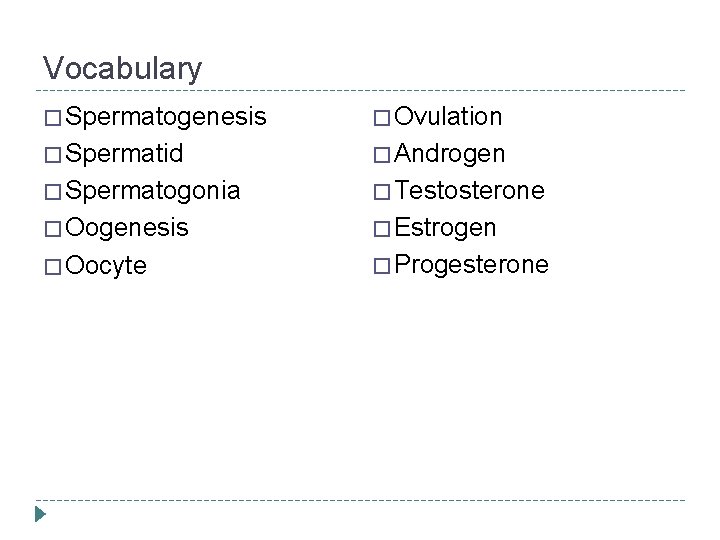Click the square bullet before Testosterone

pos(382,191)
